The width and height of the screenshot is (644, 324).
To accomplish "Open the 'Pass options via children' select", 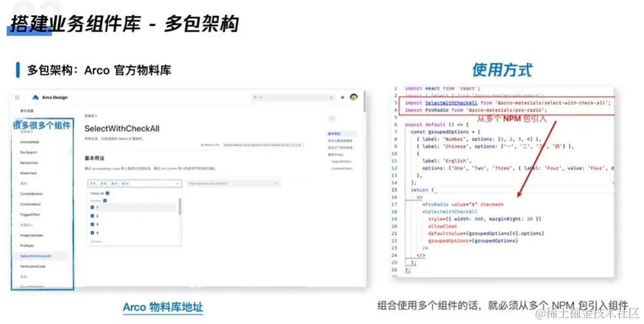I will point(234,184).
